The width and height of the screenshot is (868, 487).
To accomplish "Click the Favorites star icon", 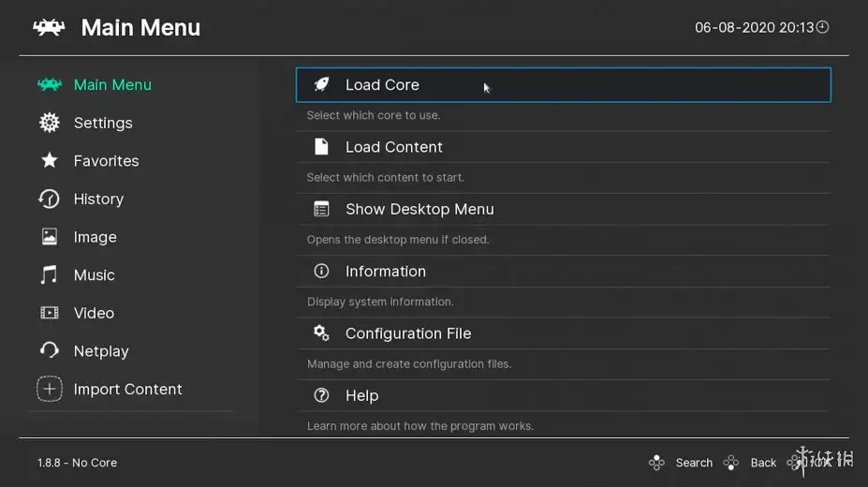I will (50, 160).
